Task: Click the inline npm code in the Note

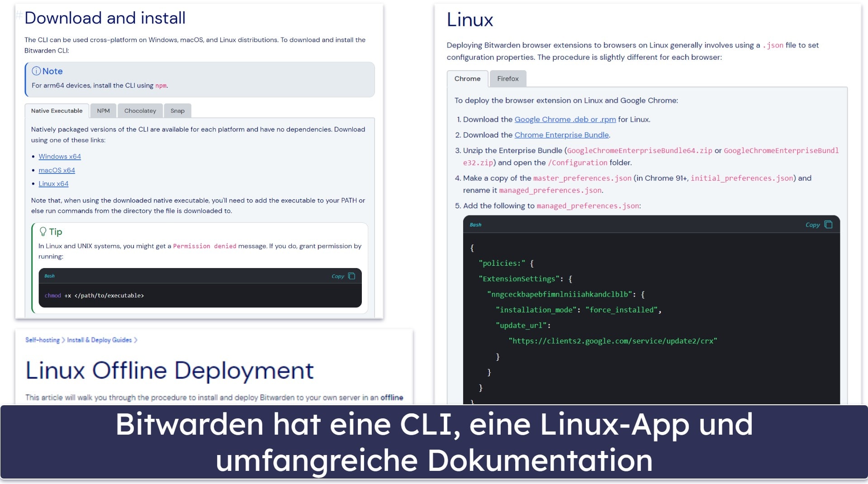Action: click(x=161, y=86)
